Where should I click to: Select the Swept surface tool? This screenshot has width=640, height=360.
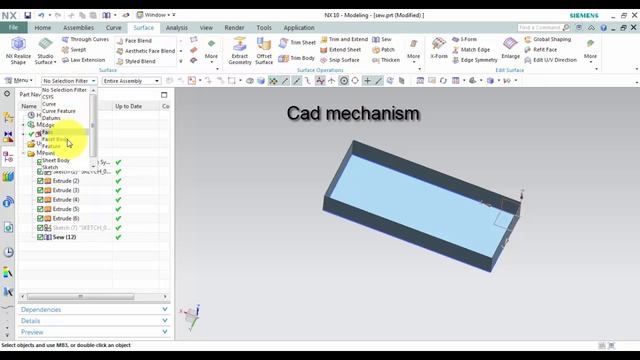click(x=74, y=49)
